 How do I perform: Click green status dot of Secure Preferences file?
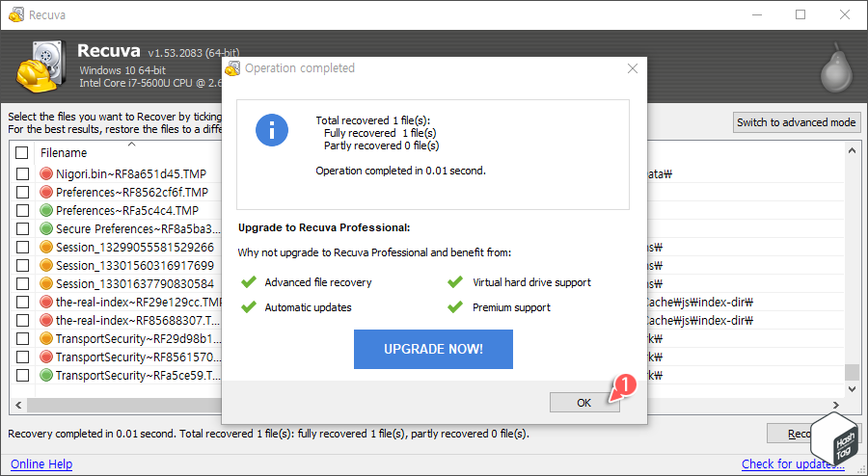click(46, 229)
